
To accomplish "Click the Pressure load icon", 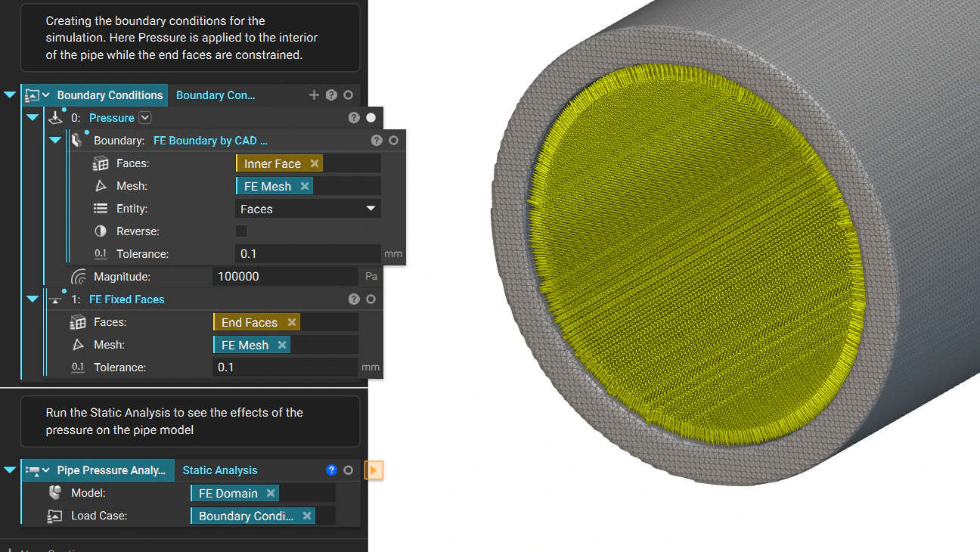I will 56,117.
